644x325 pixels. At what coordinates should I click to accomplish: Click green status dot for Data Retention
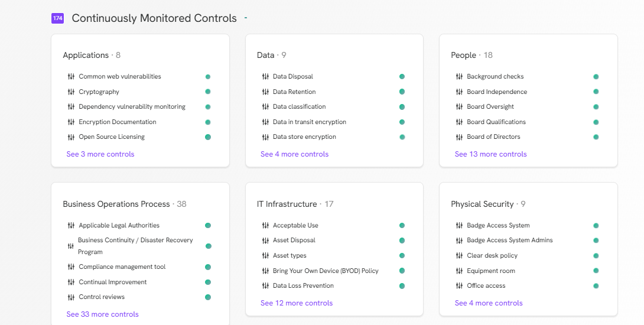coord(402,92)
